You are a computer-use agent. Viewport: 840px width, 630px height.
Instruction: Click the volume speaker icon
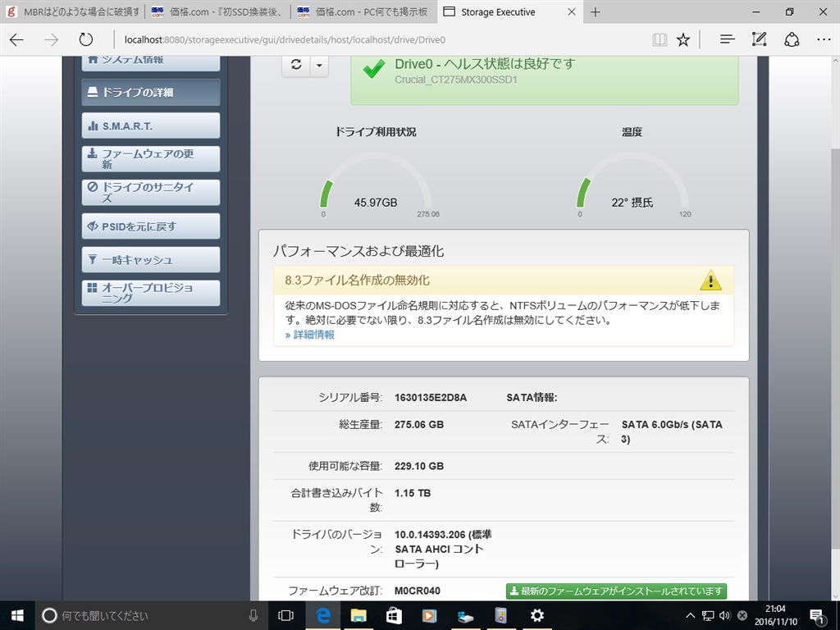click(x=725, y=615)
